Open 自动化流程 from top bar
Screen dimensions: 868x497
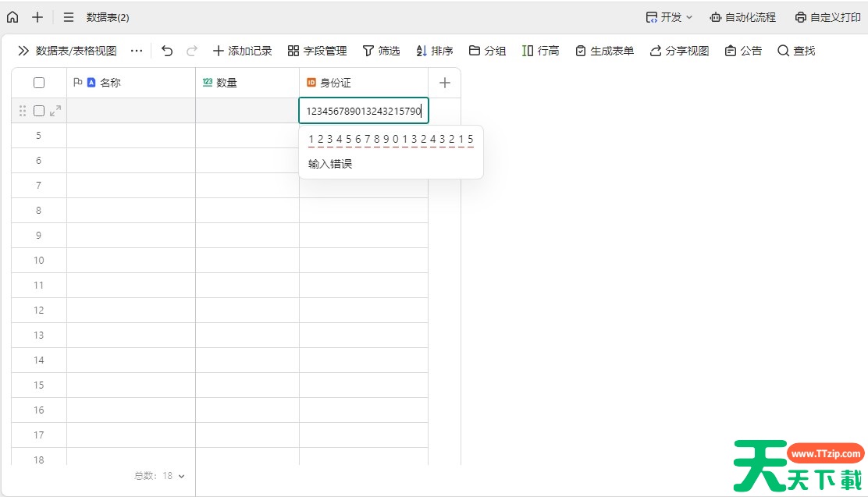point(742,17)
